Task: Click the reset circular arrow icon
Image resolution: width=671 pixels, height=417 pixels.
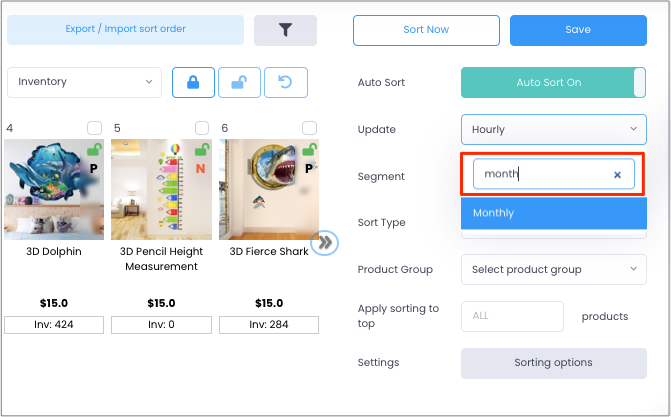Action: pyautogui.click(x=285, y=82)
